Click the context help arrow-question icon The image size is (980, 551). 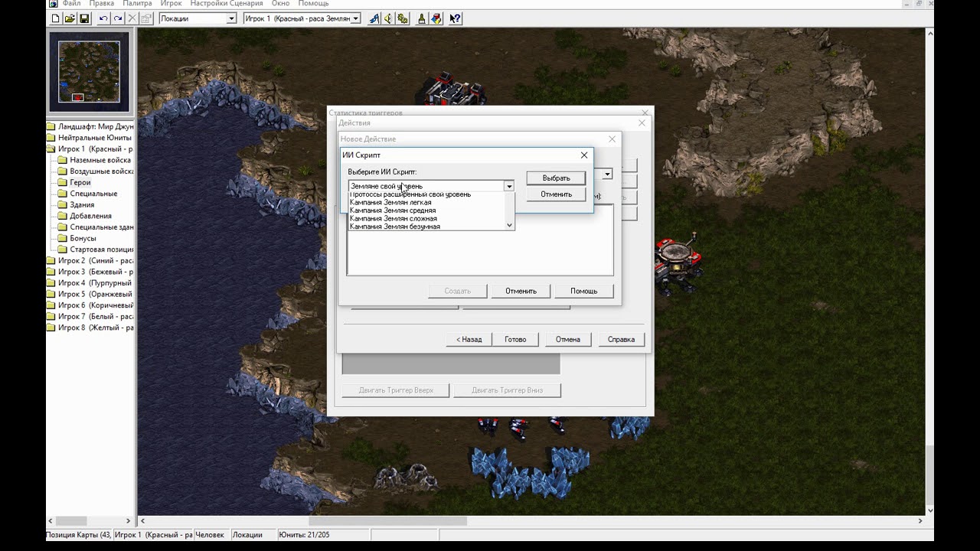455,18
